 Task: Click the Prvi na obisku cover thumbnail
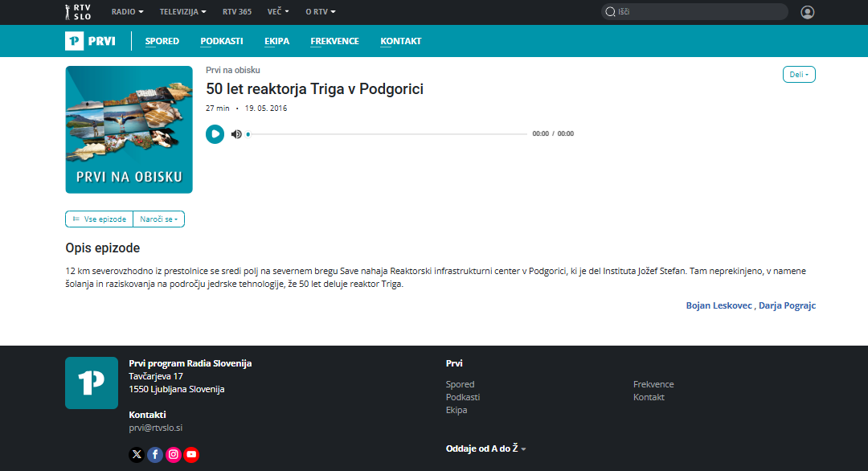tap(129, 129)
